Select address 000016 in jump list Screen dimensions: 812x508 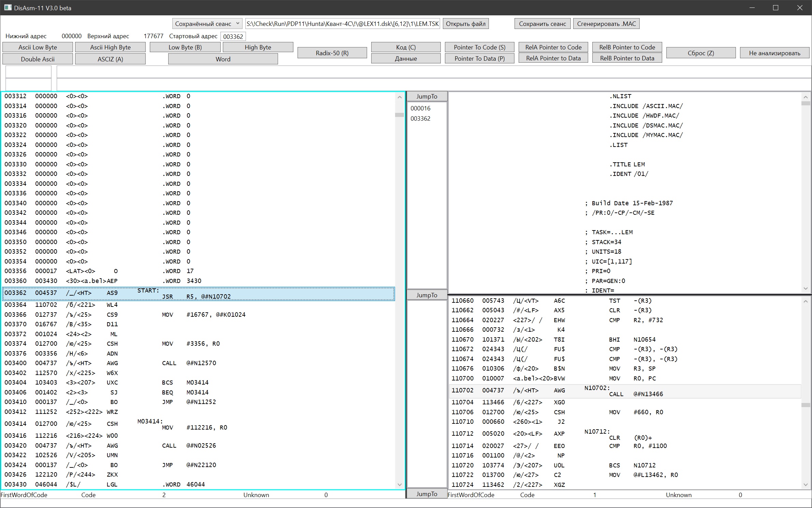pos(420,108)
